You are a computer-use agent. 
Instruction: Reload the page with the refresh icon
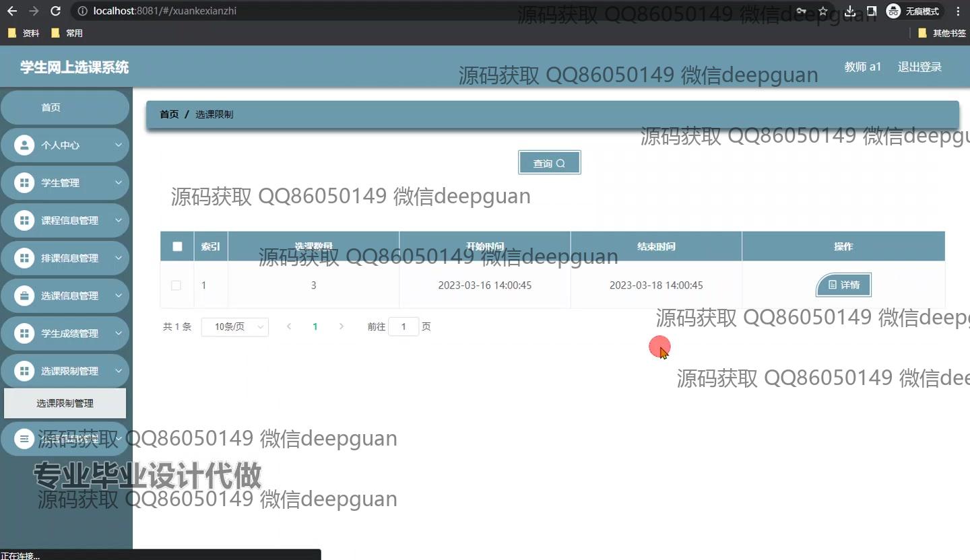56,11
